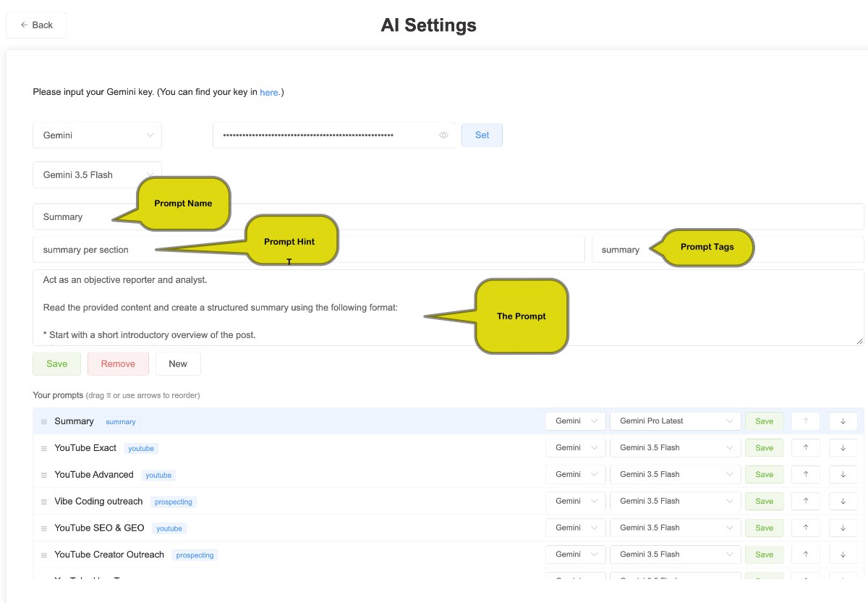The height and width of the screenshot is (603, 868).
Task: Open provider dropdown on Summary row
Action: point(576,421)
